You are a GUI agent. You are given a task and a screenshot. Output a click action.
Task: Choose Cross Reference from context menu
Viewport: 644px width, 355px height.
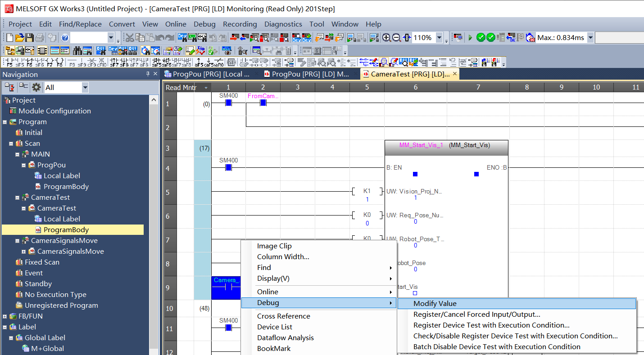(x=283, y=316)
